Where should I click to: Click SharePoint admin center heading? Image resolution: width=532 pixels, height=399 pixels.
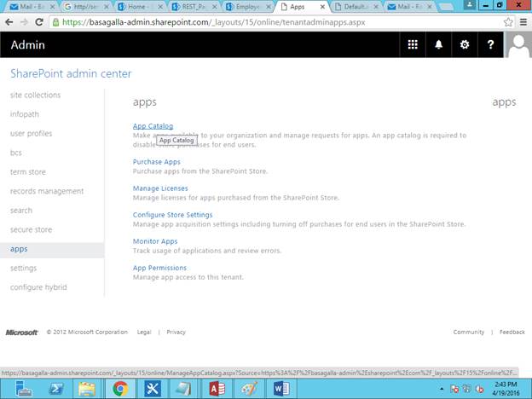(x=71, y=73)
